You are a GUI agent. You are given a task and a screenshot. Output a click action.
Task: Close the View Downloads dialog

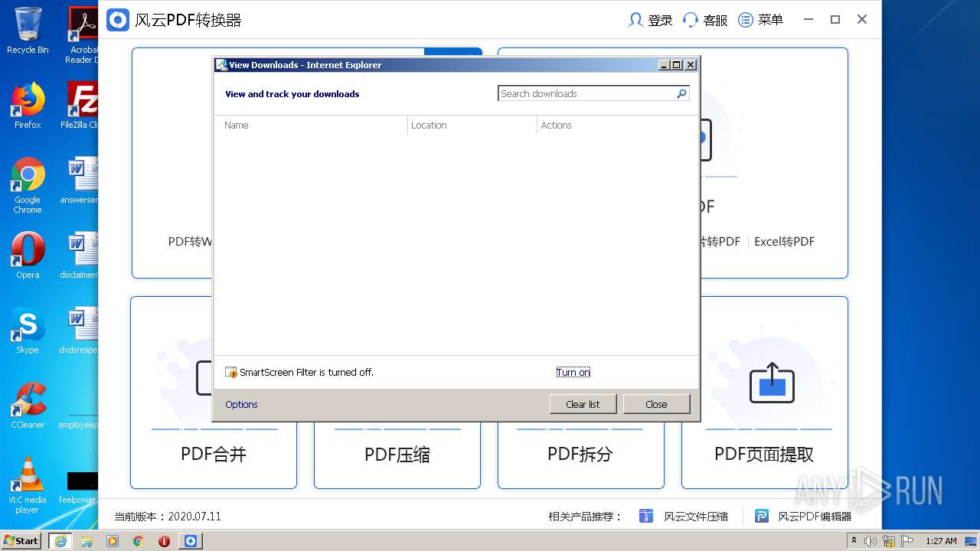coord(656,404)
